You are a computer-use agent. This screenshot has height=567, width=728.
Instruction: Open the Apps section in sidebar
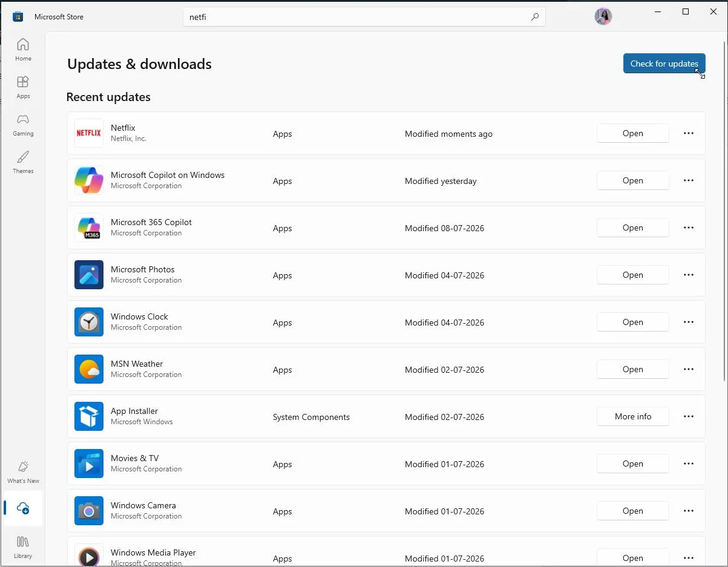(x=23, y=87)
